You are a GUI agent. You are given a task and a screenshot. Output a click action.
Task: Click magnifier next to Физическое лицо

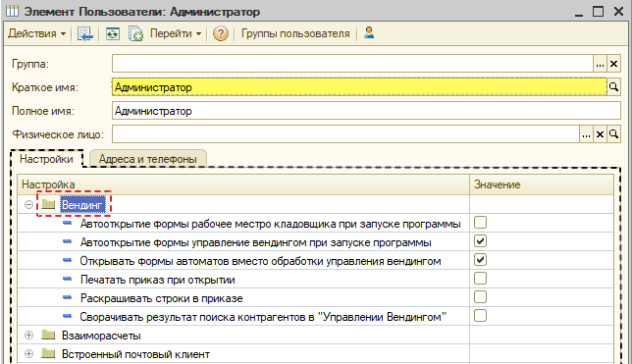[613, 134]
